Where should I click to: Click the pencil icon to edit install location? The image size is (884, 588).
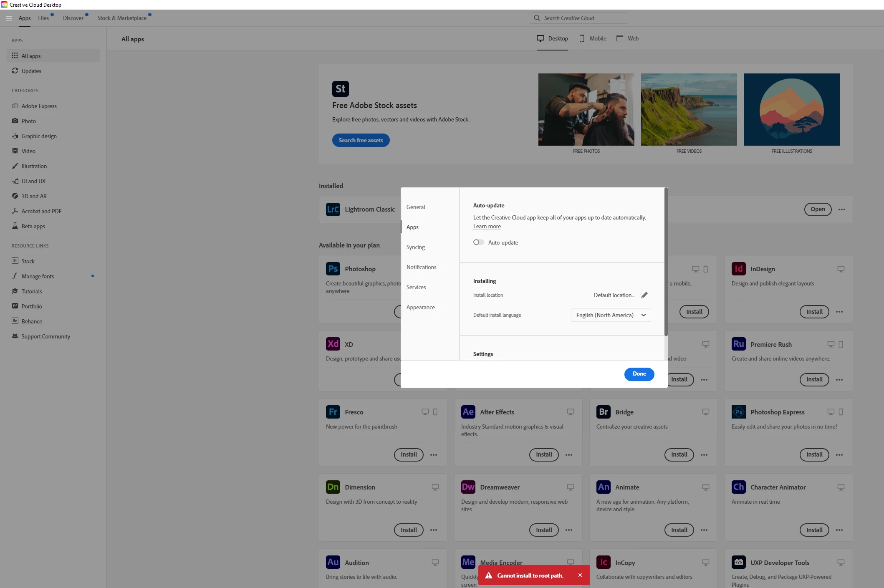[644, 295]
